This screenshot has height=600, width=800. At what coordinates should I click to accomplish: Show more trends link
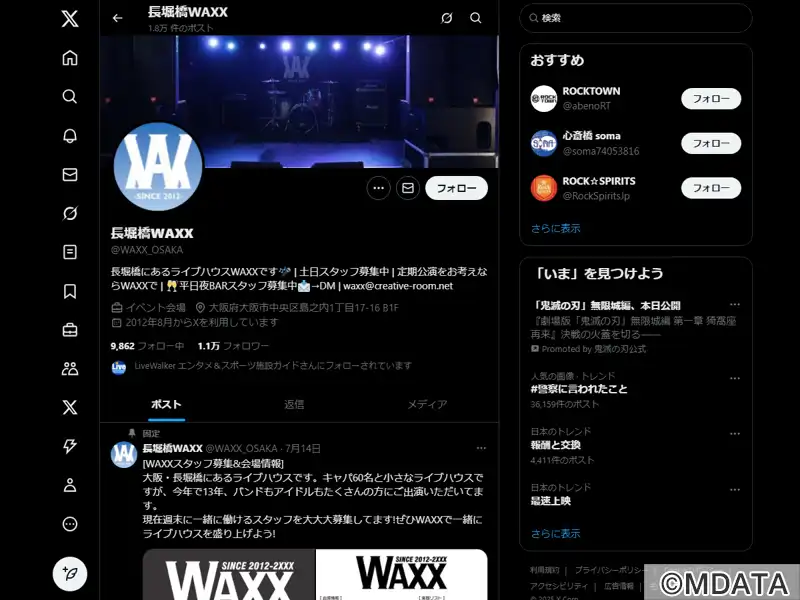(556, 533)
